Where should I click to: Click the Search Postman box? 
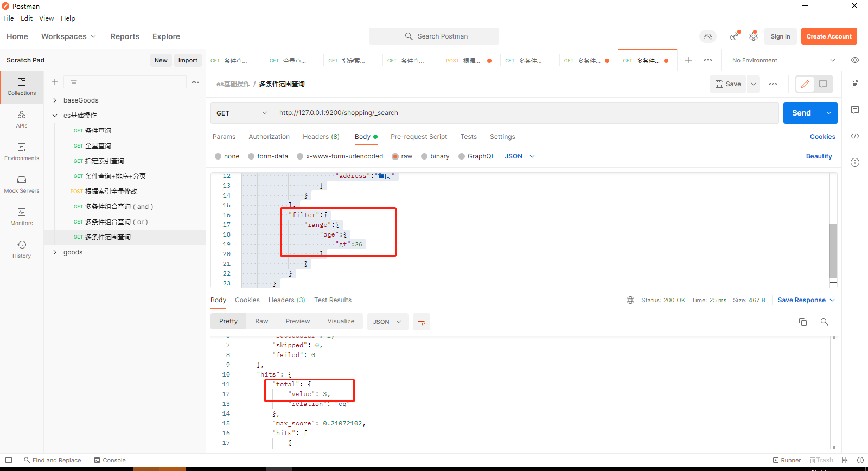434,36
